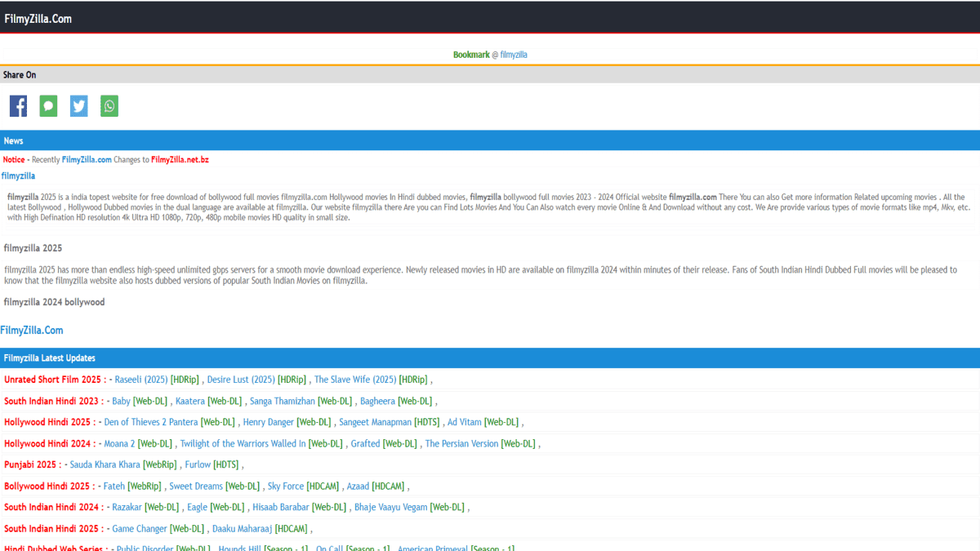Open Unrated Short Film 2025 category
Image resolution: width=980 pixels, height=551 pixels.
click(52, 380)
